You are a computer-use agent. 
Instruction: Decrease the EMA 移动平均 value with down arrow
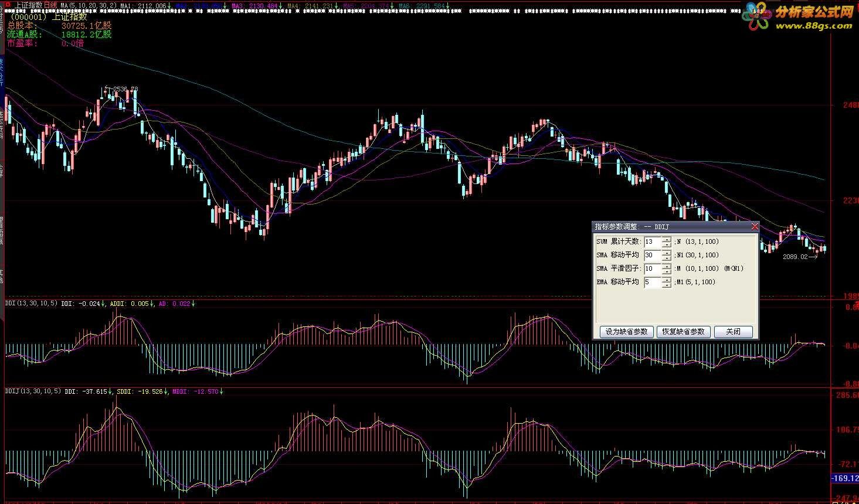(x=667, y=285)
